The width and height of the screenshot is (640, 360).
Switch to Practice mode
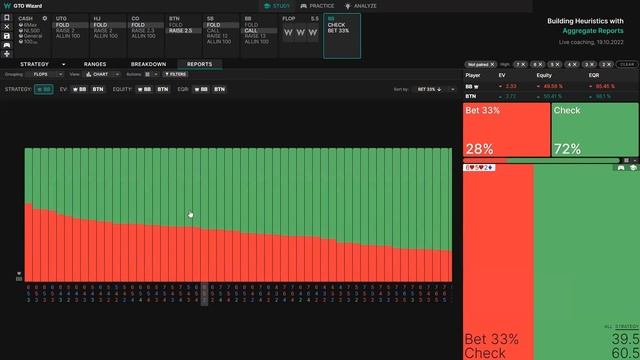(318, 6)
